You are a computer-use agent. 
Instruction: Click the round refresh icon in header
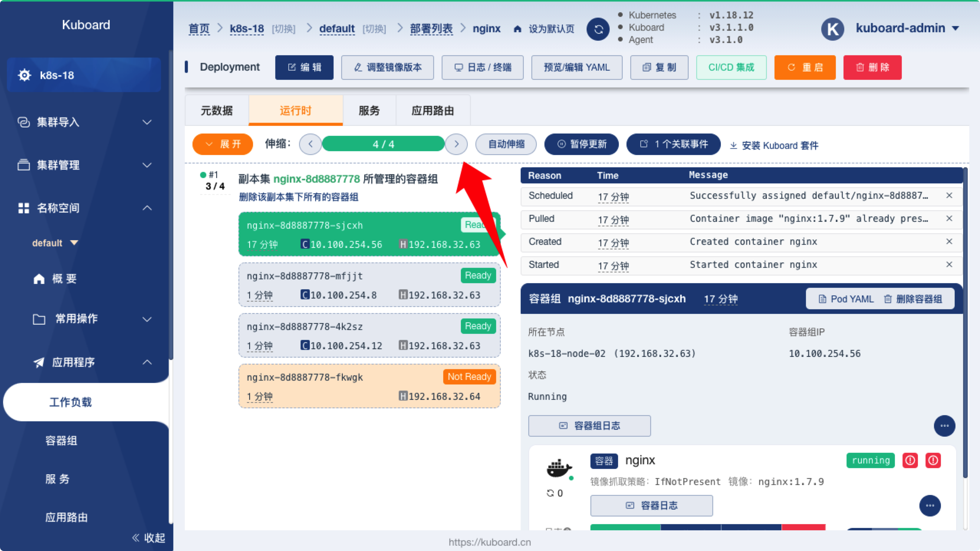(598, 29)
